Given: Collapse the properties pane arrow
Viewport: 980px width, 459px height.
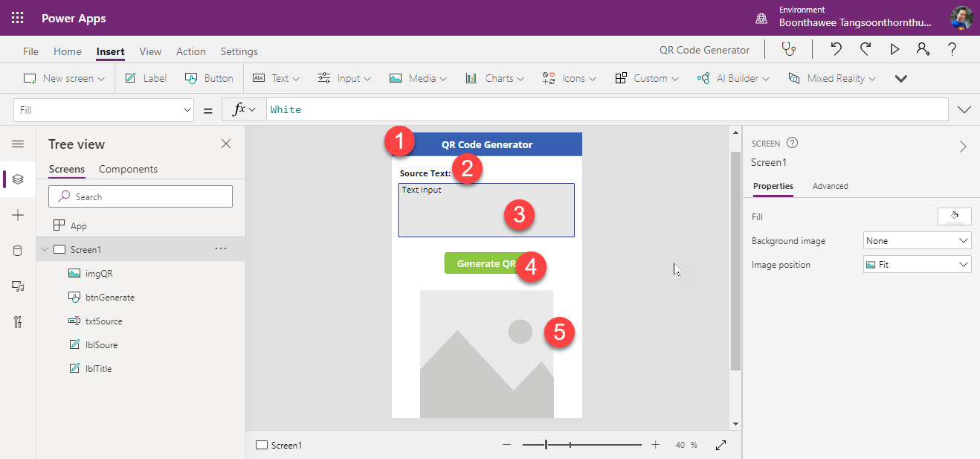Looking at the screenshot, I should pyautogui.click(x=963, y=147).
